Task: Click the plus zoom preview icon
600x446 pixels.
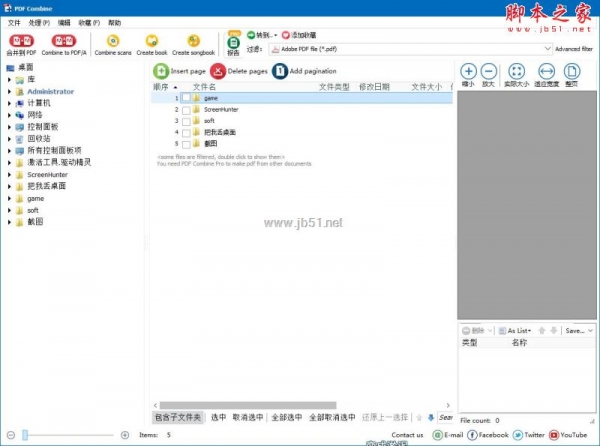Action: point(468,71)
